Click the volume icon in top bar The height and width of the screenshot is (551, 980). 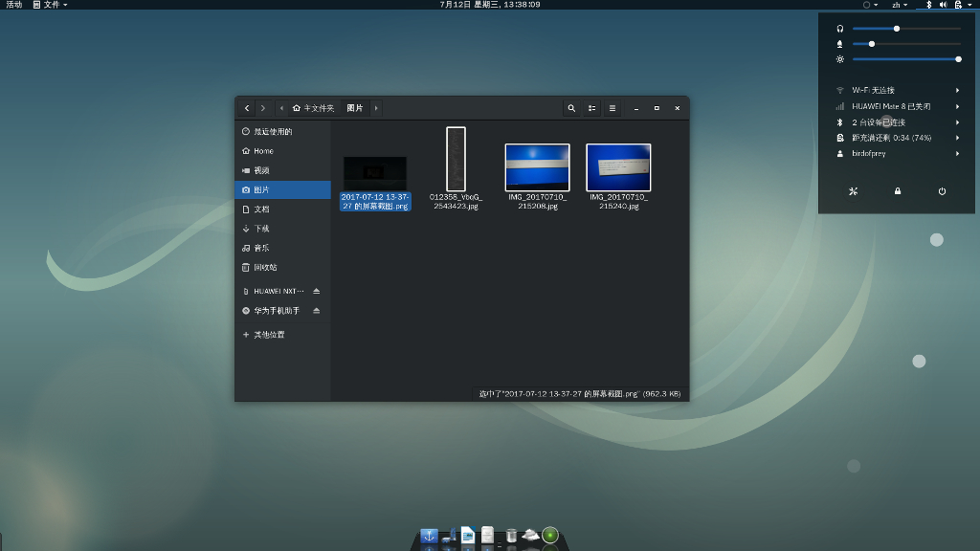[x=943, y=5]
